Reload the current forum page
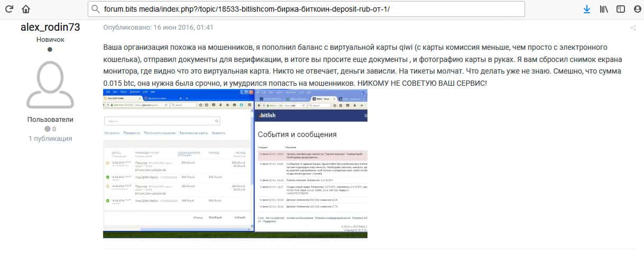Image resolution: width=644 pixels, height=260 pixels. pos(10,9)
